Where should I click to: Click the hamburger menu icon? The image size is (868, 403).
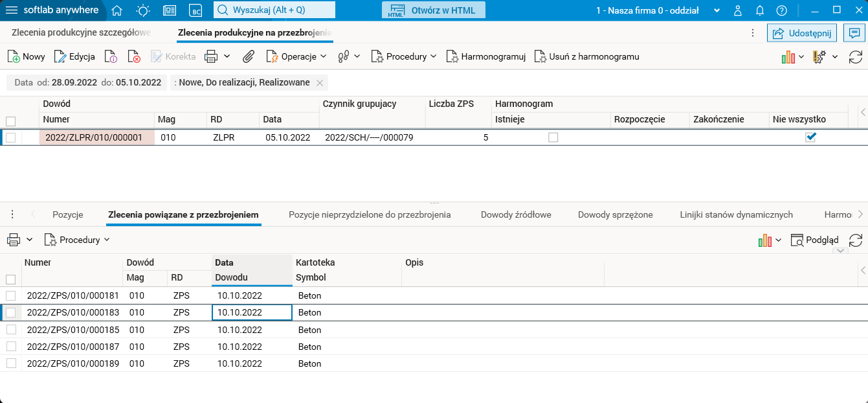pyautogui.click(x=12, y=10)
